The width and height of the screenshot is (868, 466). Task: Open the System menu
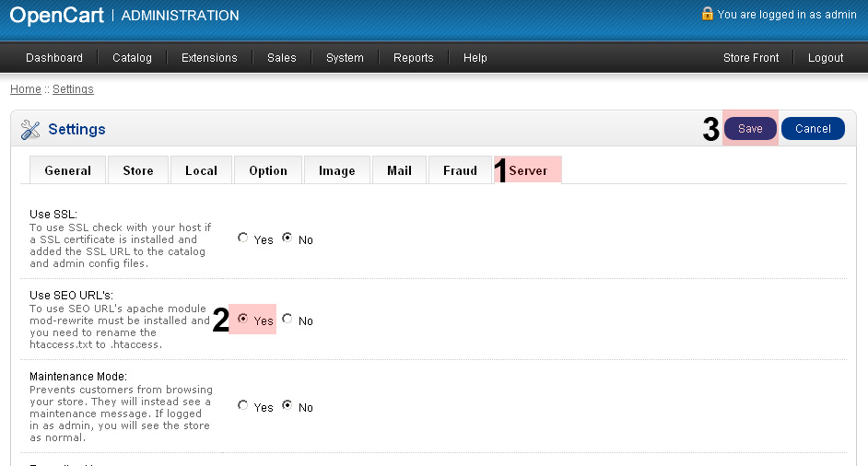point(345,58)
